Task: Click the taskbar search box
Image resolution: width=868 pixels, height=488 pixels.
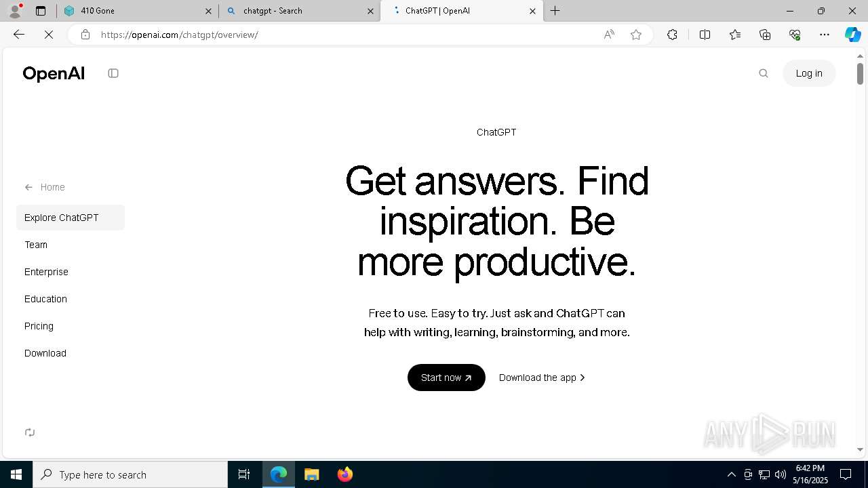Action: pos(130,474)
